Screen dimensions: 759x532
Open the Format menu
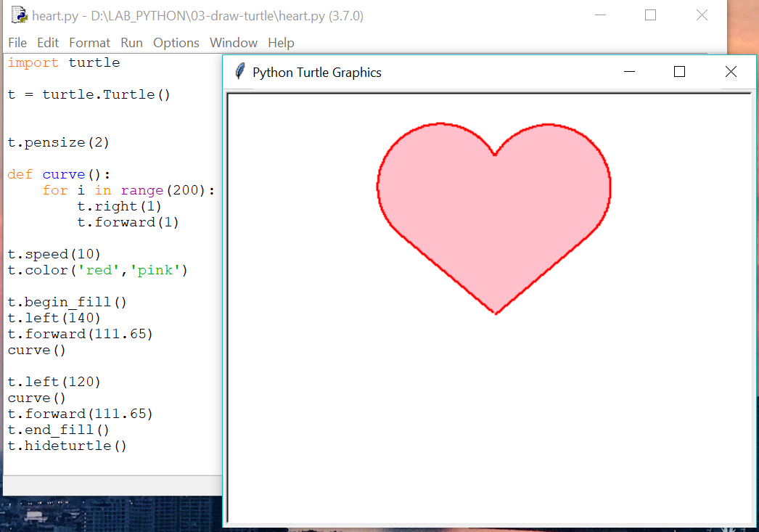click(89, 43)
